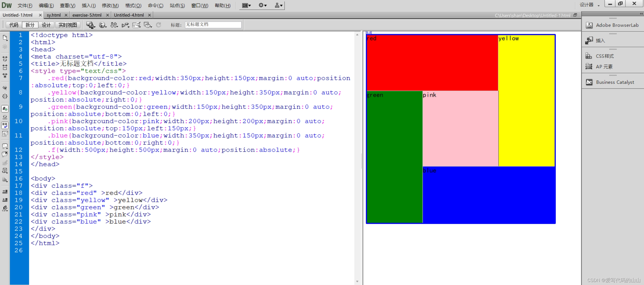
Task: Open the 插入(I) menu
Action: [89, 5]
